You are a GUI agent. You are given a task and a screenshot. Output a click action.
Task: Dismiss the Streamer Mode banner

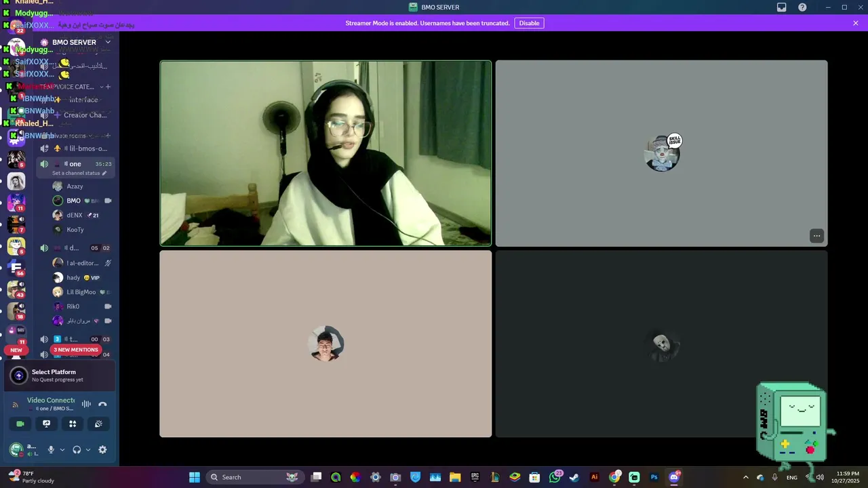pyautogui.click(x=856, y=23)
